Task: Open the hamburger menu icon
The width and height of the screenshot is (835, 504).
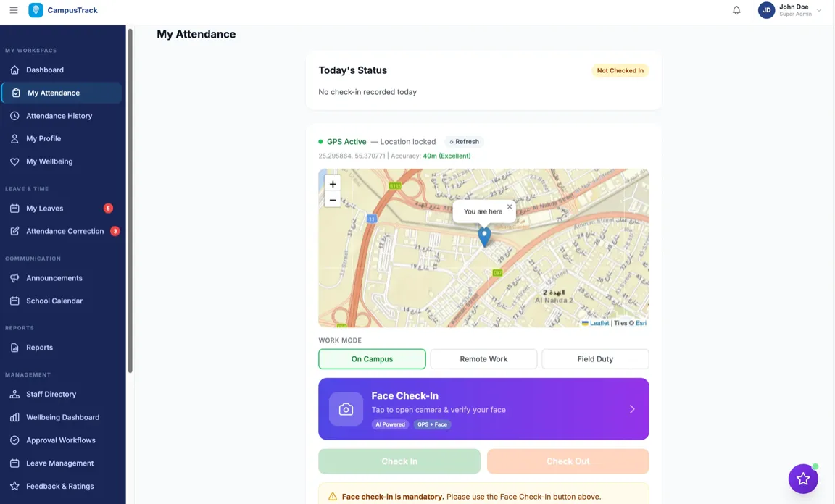Action: pos(14,10)
